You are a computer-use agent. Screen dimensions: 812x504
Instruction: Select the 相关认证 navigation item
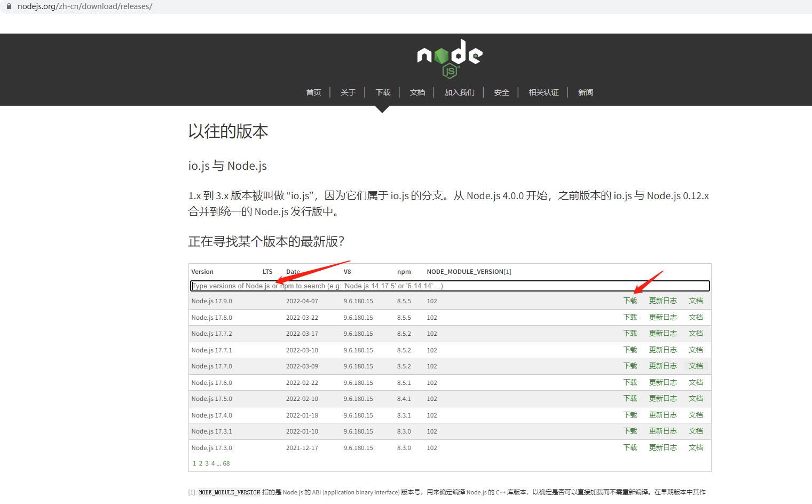pos(543,92)
